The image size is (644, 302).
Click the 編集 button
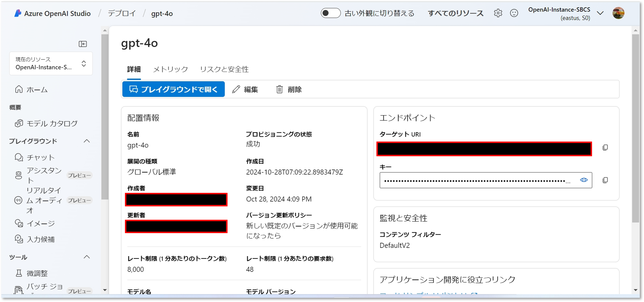245,89
